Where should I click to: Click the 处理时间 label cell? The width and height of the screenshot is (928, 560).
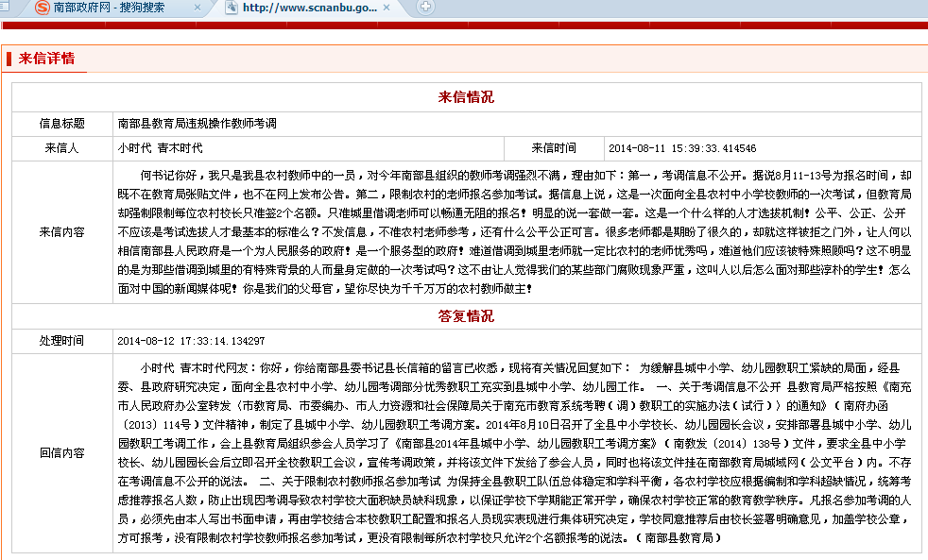click(61, 341)
